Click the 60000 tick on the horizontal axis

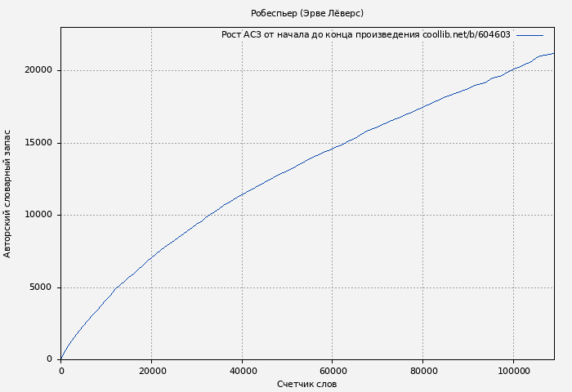coord(332,371)
